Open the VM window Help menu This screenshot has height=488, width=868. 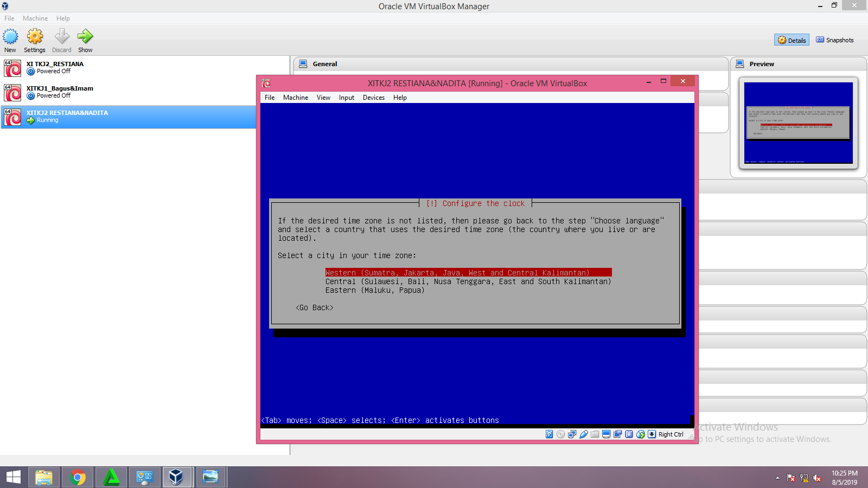pos(400,98)
